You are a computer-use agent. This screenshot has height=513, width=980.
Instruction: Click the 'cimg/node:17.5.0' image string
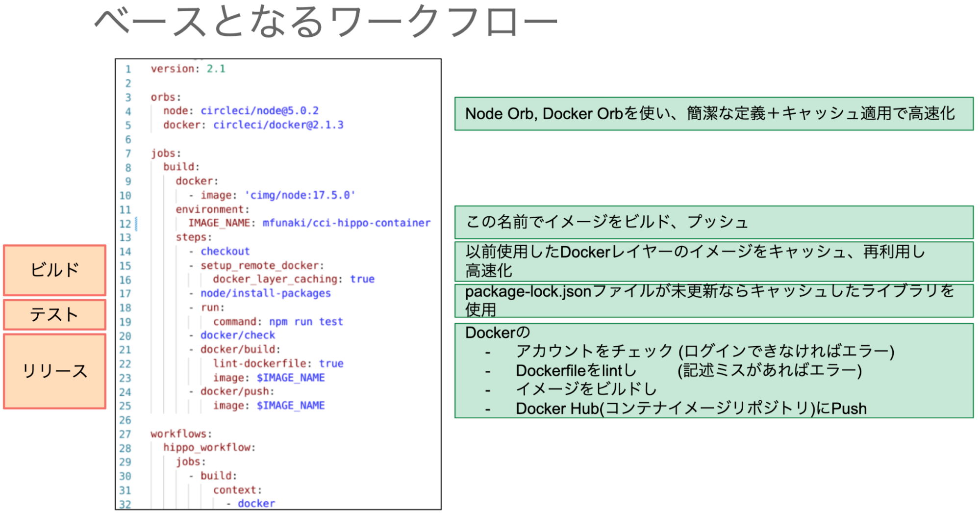[300, 195]
